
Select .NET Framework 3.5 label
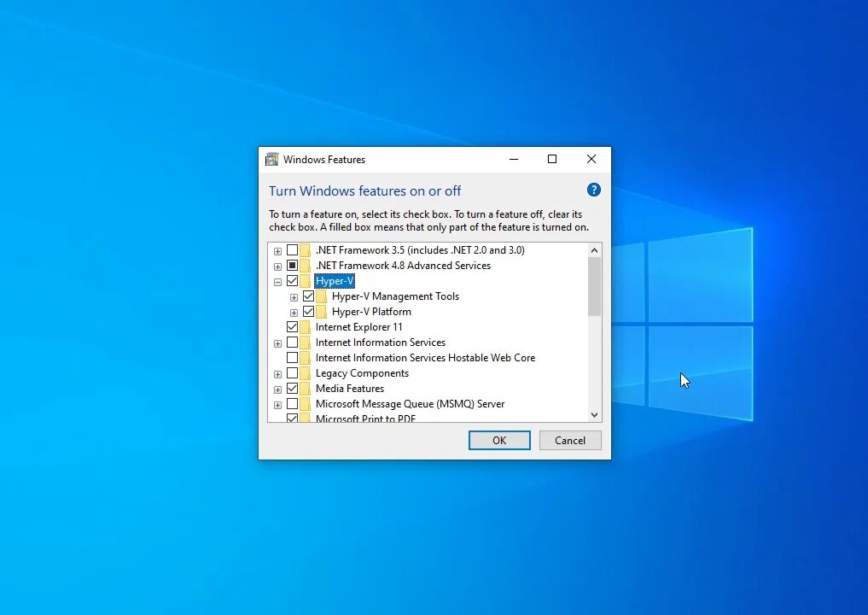point(420,250)
